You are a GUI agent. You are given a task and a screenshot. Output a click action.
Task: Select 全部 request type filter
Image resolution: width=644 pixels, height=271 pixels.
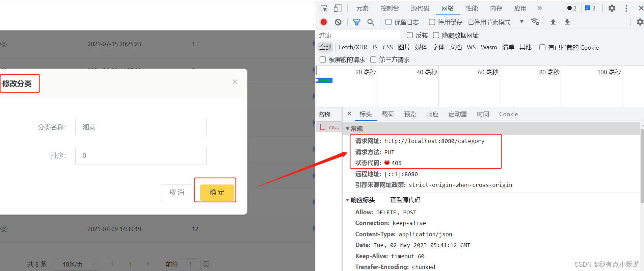[x=325, y=47]
